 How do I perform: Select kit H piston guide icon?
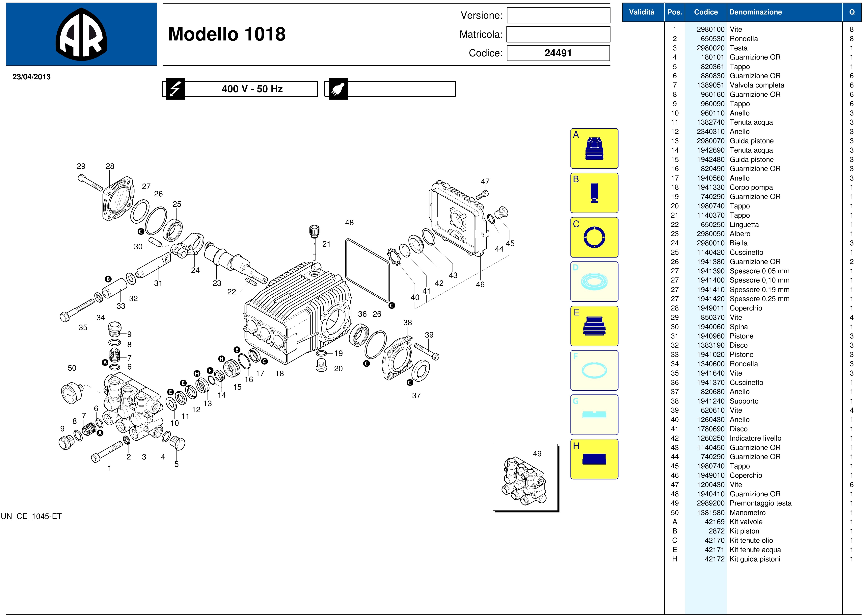click(x=594, y=459)
